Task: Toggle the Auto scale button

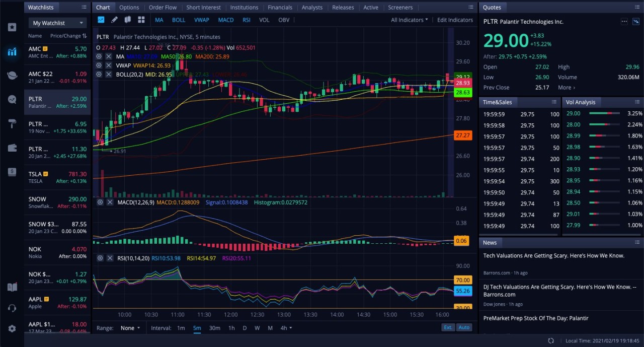Action: [x=464, y=327]
